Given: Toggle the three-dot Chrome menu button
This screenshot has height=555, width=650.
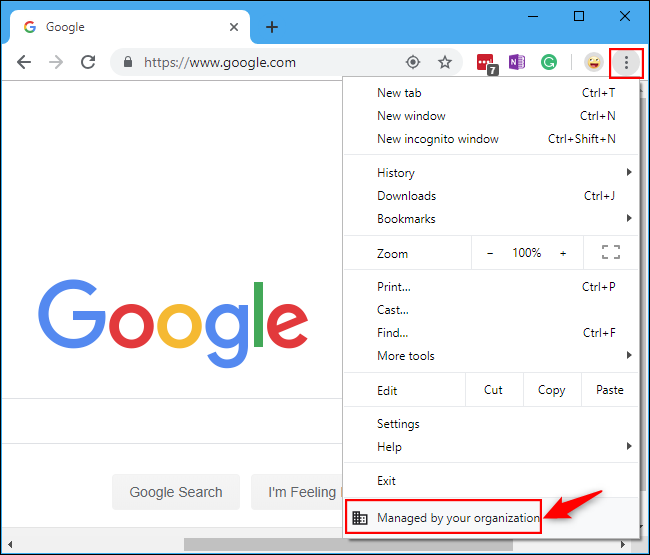Looking at the screenshot, I should pyautogui.click(x=626, y=63).
